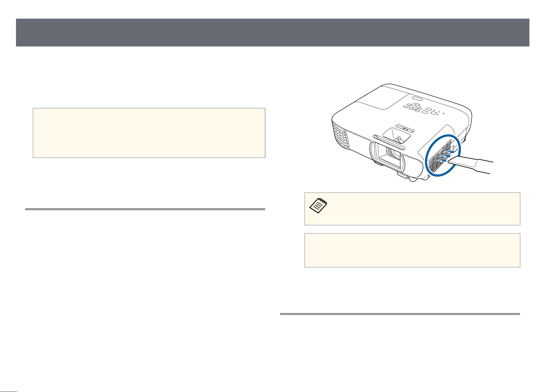Click the large cream box in left column
The height and width of the screenshot is (392, 554).
point(149,133)
